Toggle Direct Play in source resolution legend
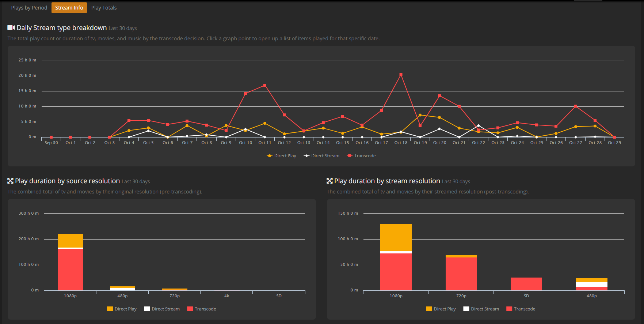This screenshot has height=324, width=644. pyautogui.click(x=122, y=309)
